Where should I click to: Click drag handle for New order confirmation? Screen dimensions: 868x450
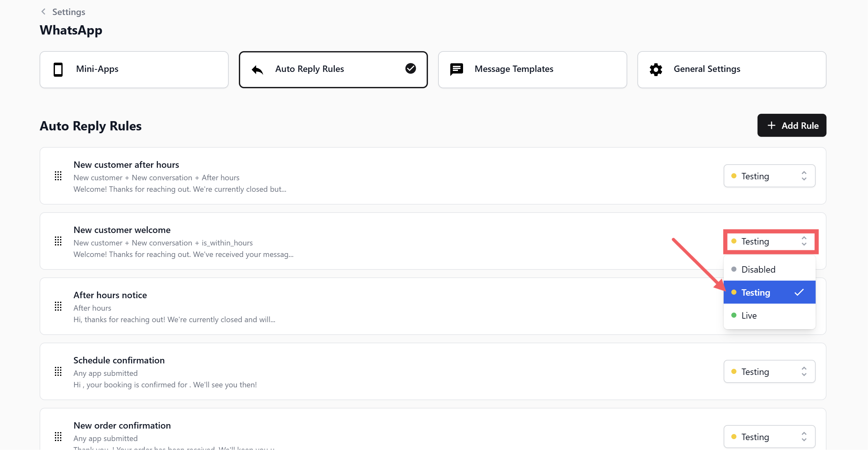click(58, 437)
